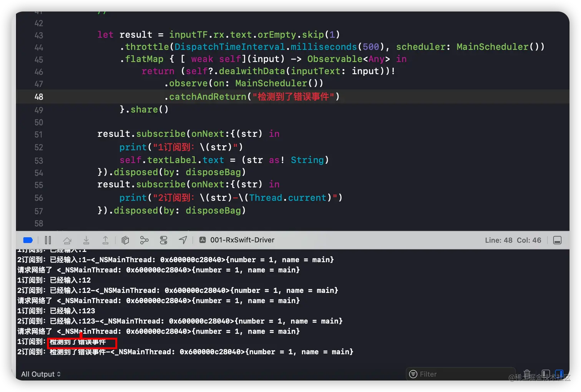Click the word throttle in the code
This screenshot has width=581, height=392.
pyautogui.click(x=147, y=47)
